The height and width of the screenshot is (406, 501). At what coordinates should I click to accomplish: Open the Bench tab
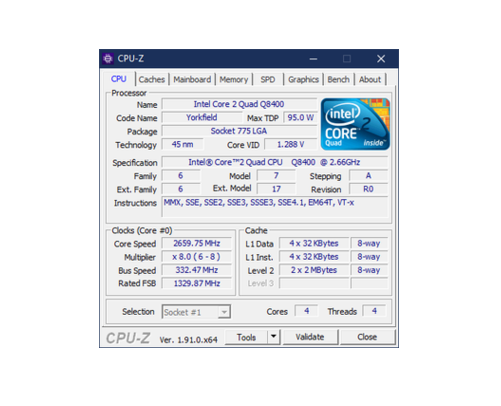pyautogui.click(x=338, y=80)
